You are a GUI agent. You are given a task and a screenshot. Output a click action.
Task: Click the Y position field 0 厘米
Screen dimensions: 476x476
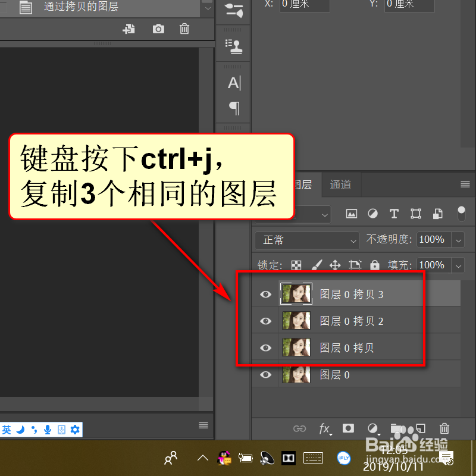(x=409, y=4)
